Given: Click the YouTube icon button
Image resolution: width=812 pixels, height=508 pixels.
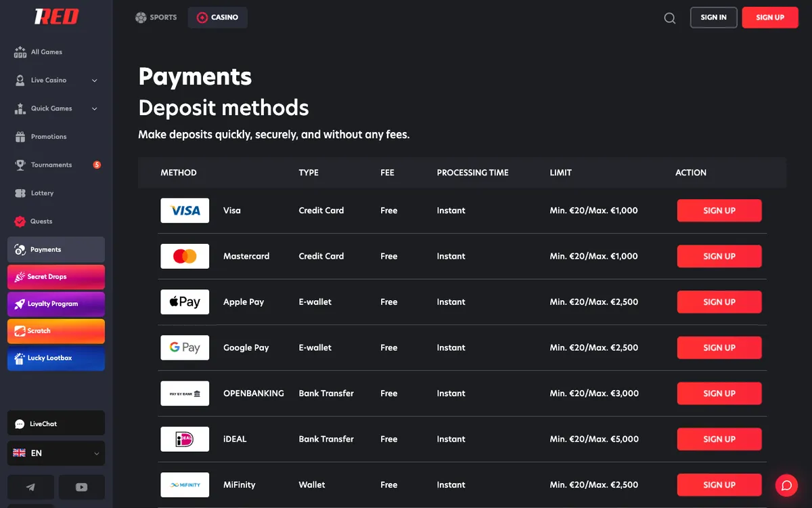Looking at the screenshot, I should [82, 487].
